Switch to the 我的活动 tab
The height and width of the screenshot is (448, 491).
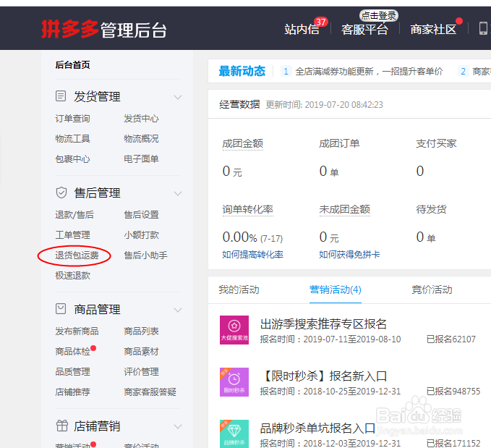[239, 289]
